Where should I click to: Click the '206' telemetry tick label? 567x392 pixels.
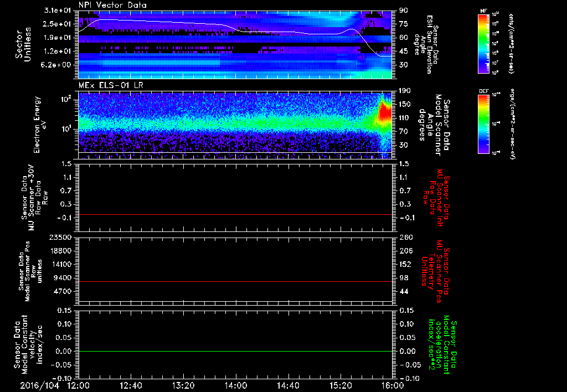point(405,251)
